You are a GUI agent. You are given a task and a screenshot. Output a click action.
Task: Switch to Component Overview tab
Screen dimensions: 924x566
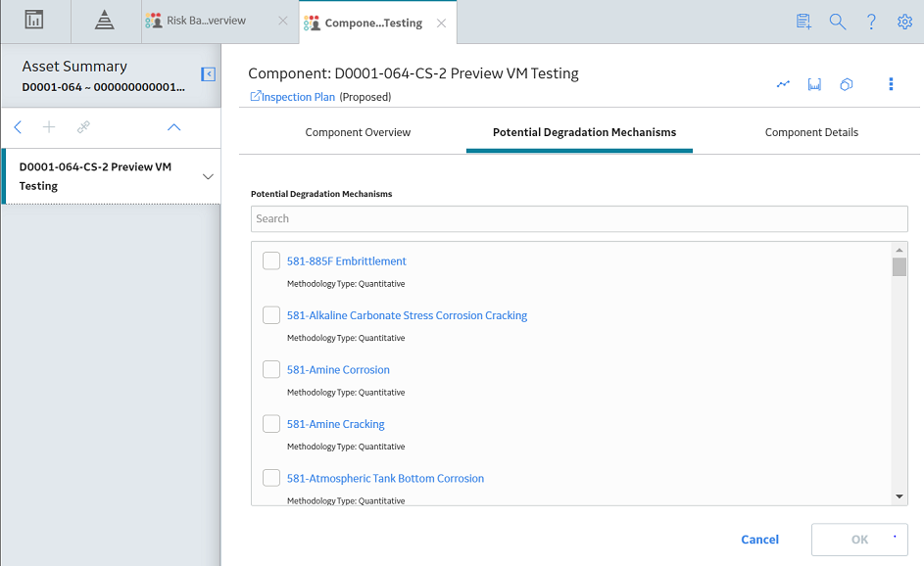(358, 132)
